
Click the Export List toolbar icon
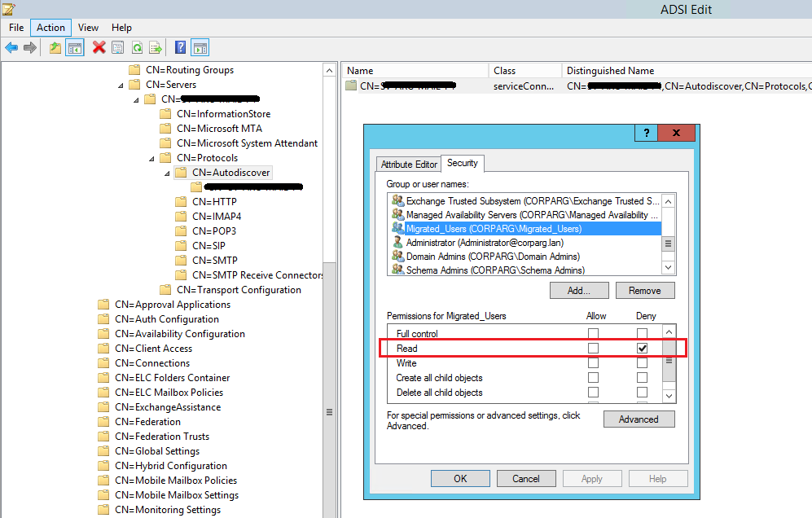tap(156, 48)
